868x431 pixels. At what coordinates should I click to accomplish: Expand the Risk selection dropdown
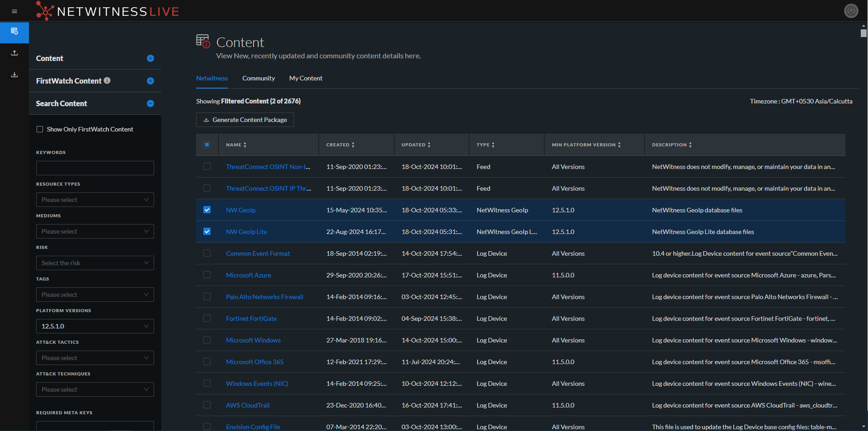coord(95,263)
